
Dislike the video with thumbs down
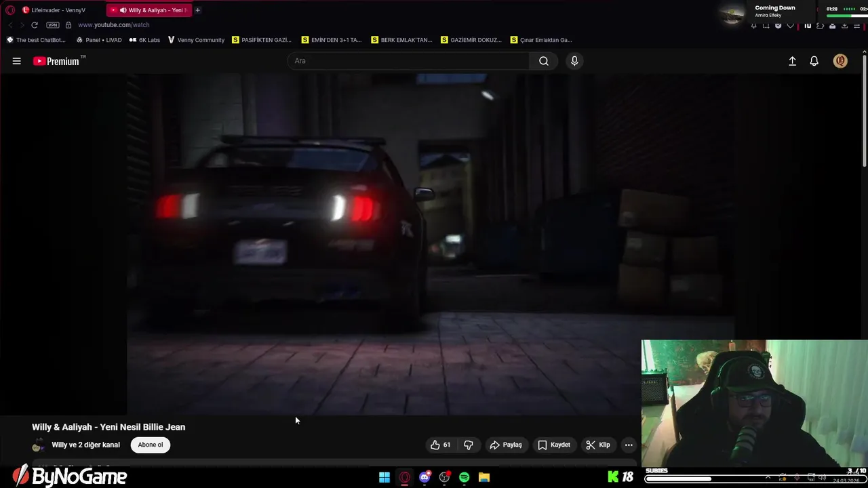coord(468,445)
